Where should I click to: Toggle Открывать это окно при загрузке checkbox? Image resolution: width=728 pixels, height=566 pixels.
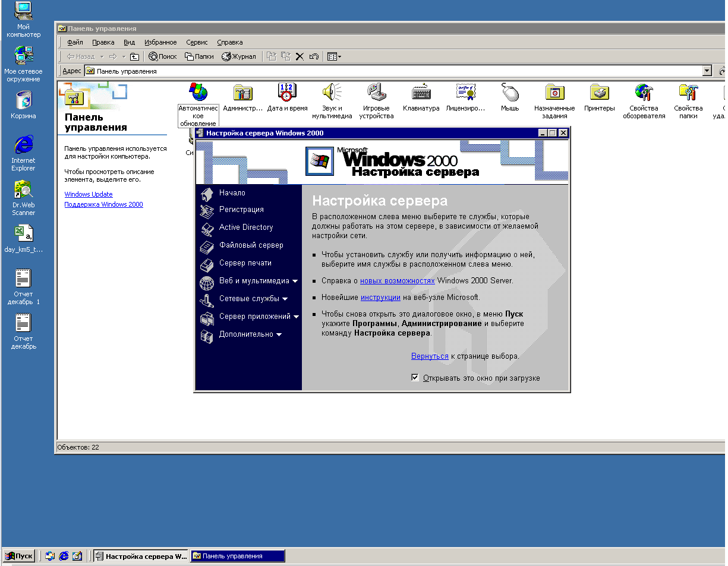pos(415,377)
